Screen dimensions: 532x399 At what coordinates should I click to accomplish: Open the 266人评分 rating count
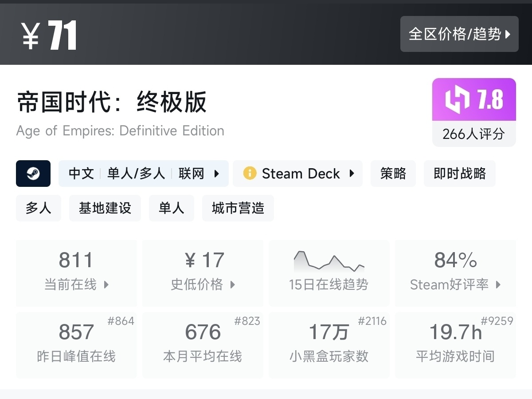tap(474, 134)
